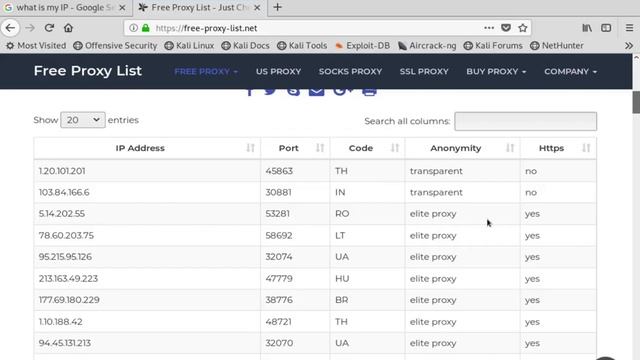The height and width of the screenshot is (360, 640).
Task: Sort table by Port column
Action: (295, 148)
